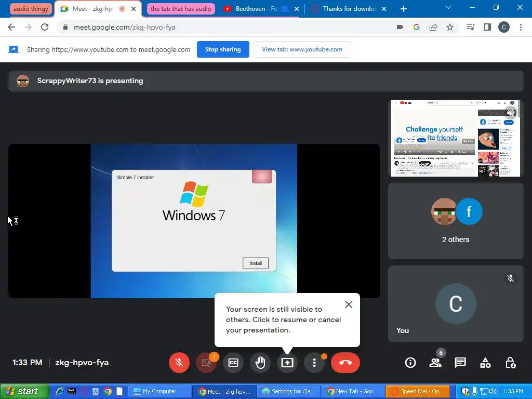This screenshot has height=399, width=532.
Task: Close the Meet tab
Action: tap(134, 9)
